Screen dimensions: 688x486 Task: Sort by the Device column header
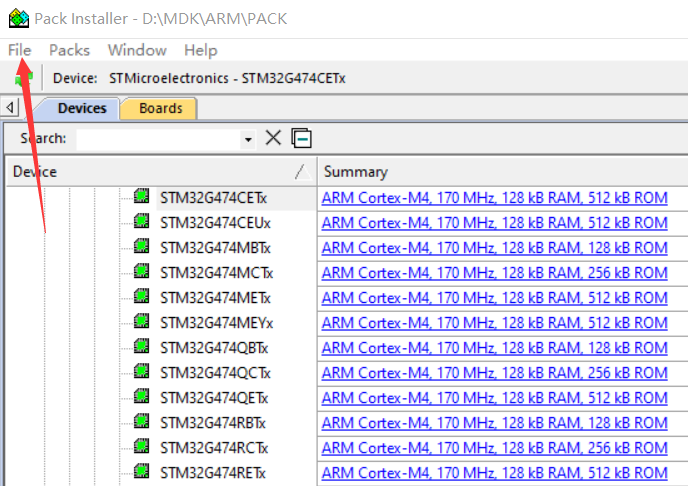point(161,172)
